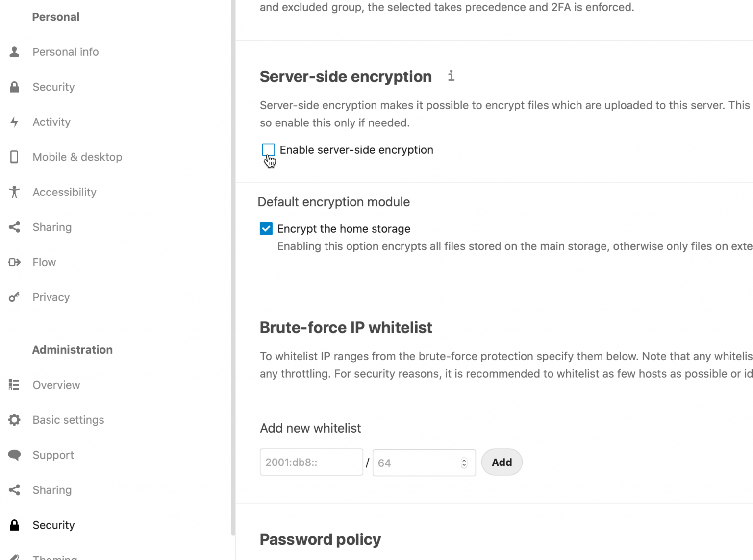The width and height of the screenshot is (753, 560).
Task: Open Sharing via the share nodes icon
Action: [x=14, y=227]
